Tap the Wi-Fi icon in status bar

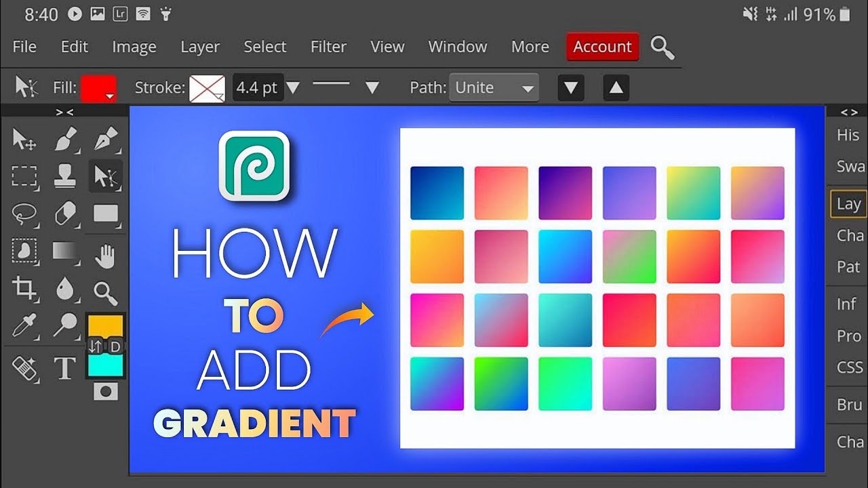coord(143,14)
